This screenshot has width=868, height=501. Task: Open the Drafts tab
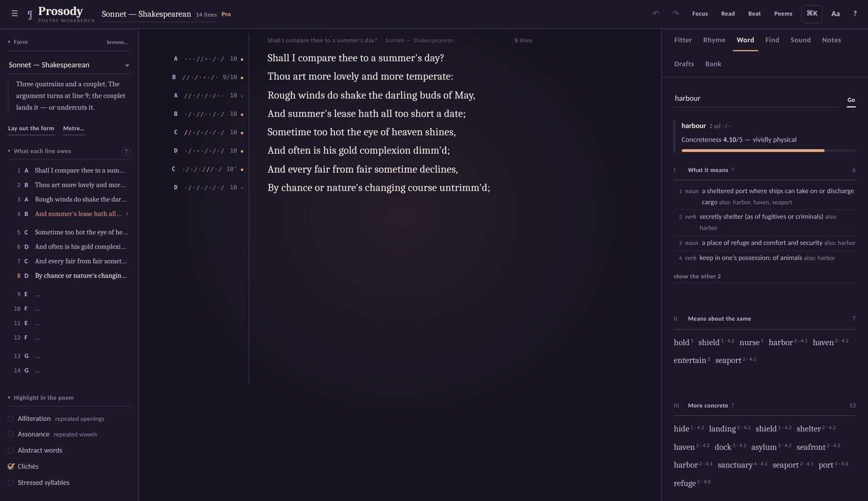pyautogui.click(x=684, y=64)
